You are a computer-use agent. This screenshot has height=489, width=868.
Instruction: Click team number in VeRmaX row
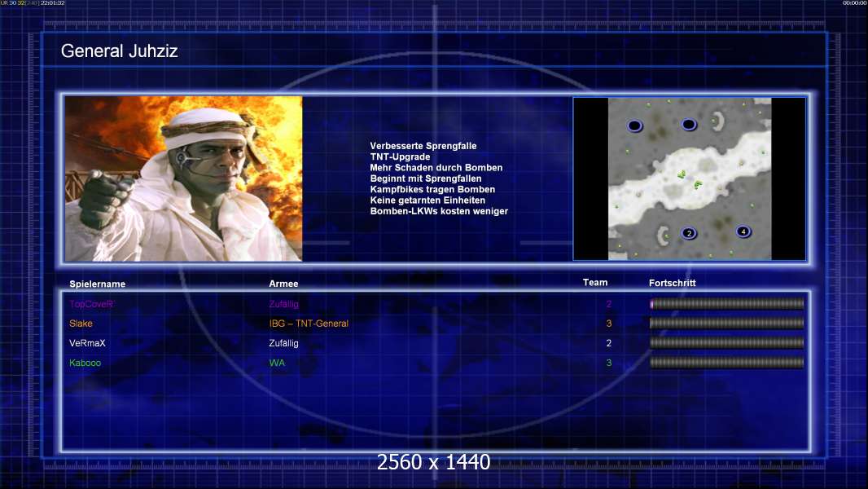click(609, 343)
